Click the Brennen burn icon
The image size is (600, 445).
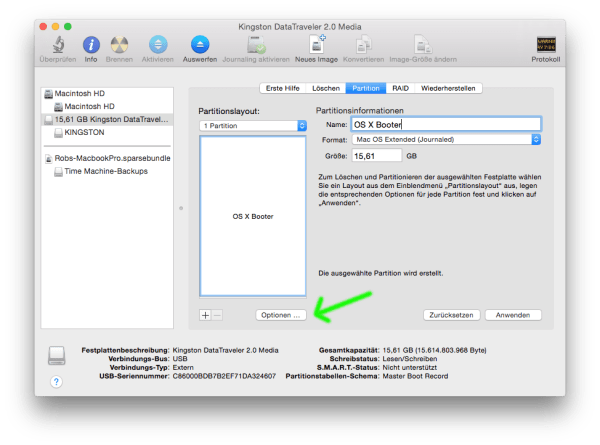[x=119, y=45]
